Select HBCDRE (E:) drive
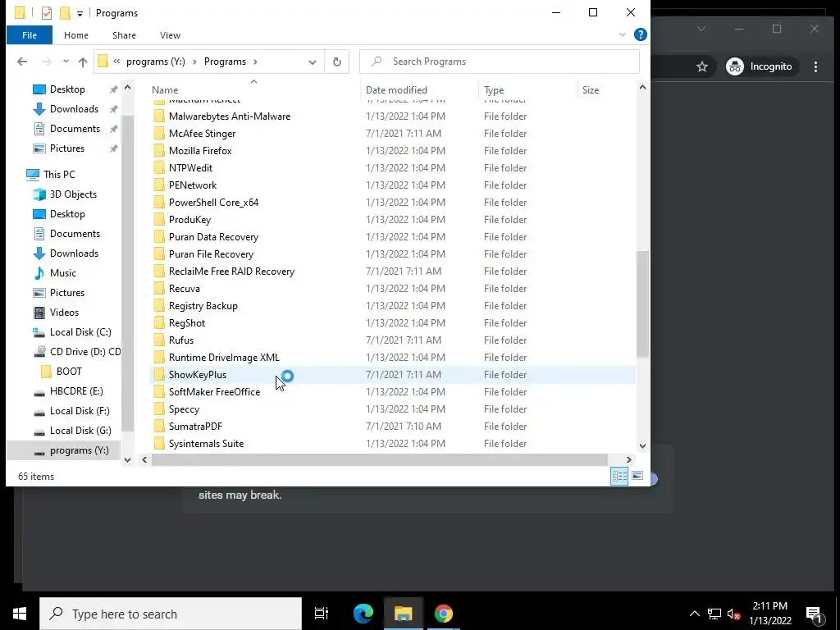The height and width of the screenshot is (630, 840). 76,391
